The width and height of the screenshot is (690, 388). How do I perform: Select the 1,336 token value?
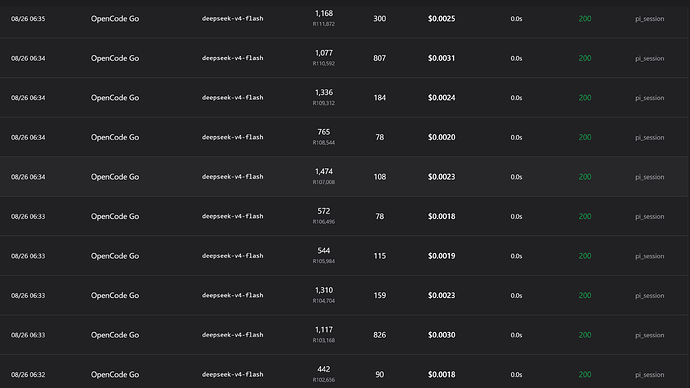pos(324,92)
